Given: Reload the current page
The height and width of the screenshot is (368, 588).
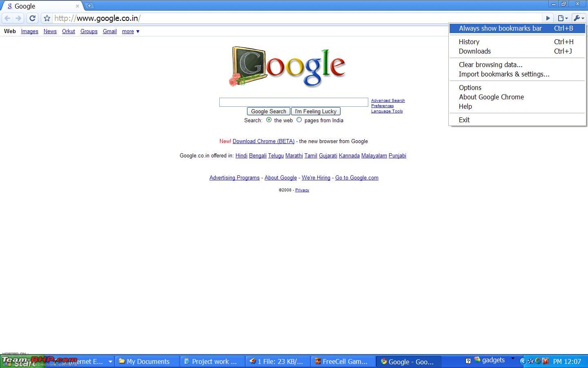Looking at the screenshot, I should tap(32, 18).
